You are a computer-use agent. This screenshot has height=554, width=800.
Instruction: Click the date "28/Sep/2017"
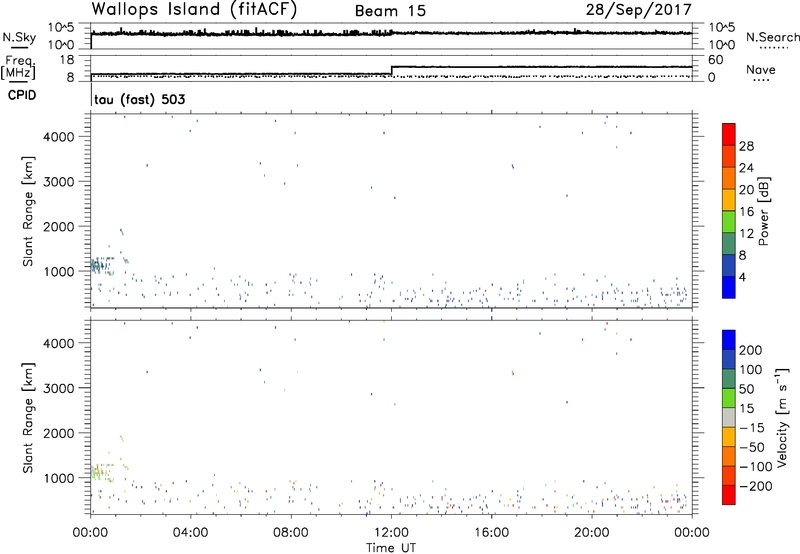point(638,10)
